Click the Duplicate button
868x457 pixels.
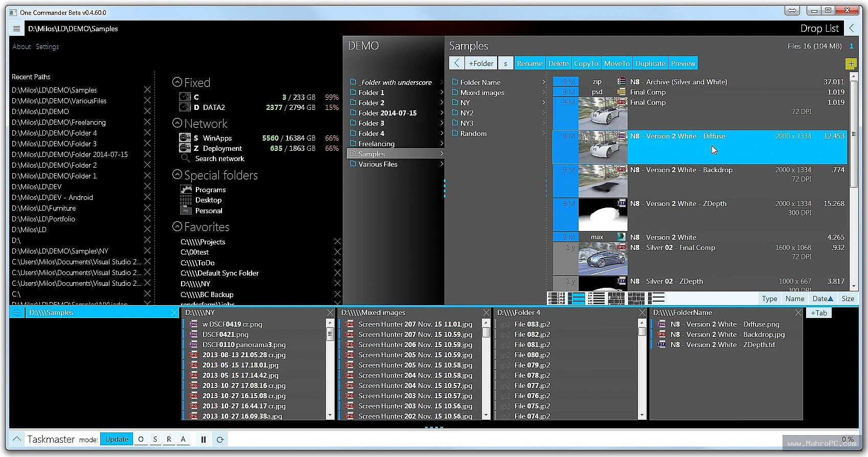point(650,63)
